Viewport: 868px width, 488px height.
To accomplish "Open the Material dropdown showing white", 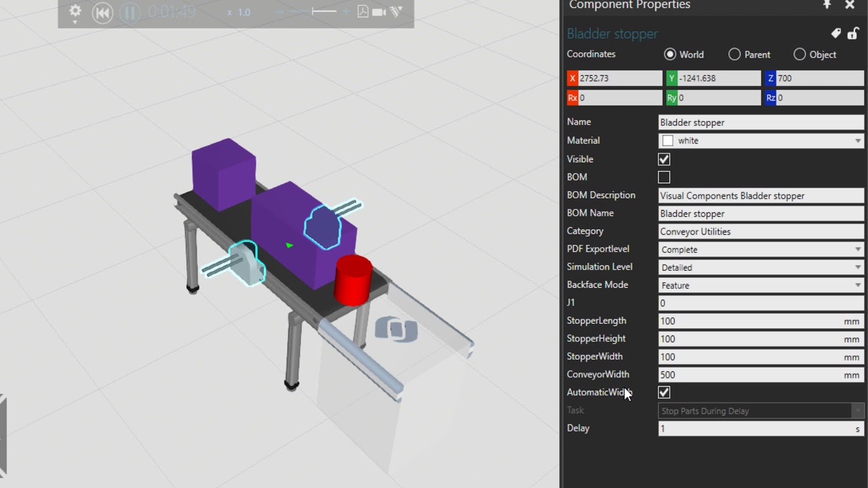I will [856, 140].
